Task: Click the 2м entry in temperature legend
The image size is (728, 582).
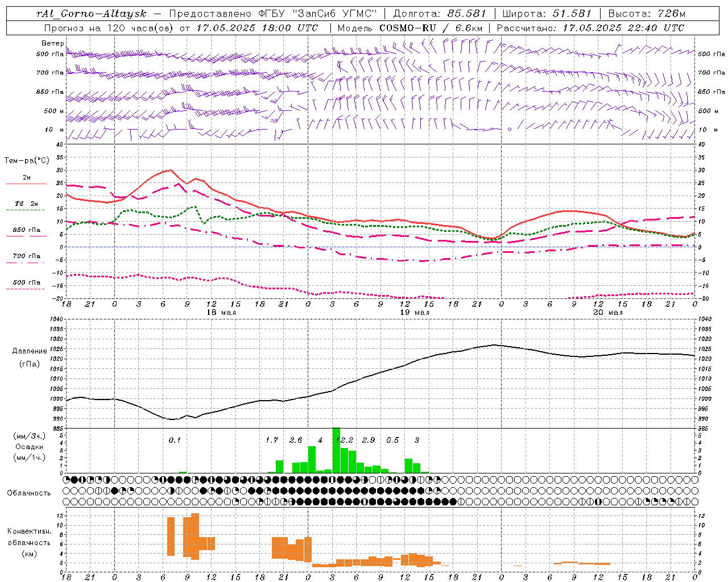Action: pos(27,178)
